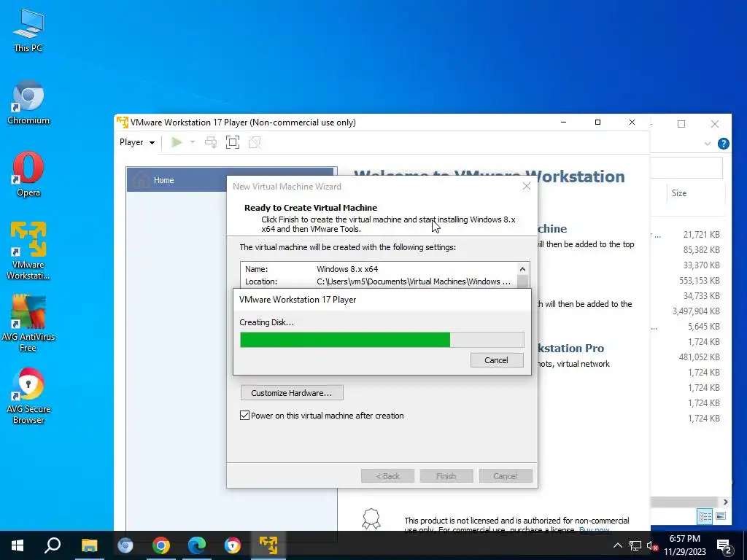Open the Chromium desktop shortcut
The height and width of the screenshot is (560, 747).
point(28,102)
